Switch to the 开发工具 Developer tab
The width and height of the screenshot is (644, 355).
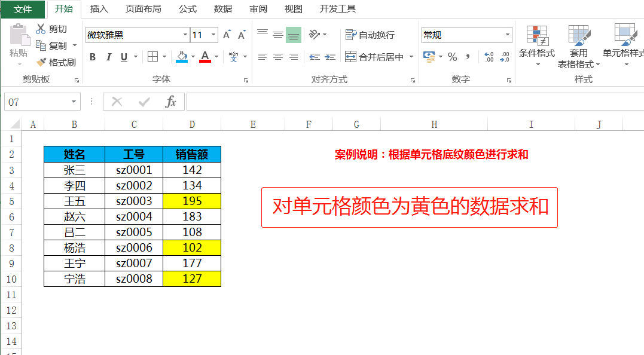tap(338, 8)
